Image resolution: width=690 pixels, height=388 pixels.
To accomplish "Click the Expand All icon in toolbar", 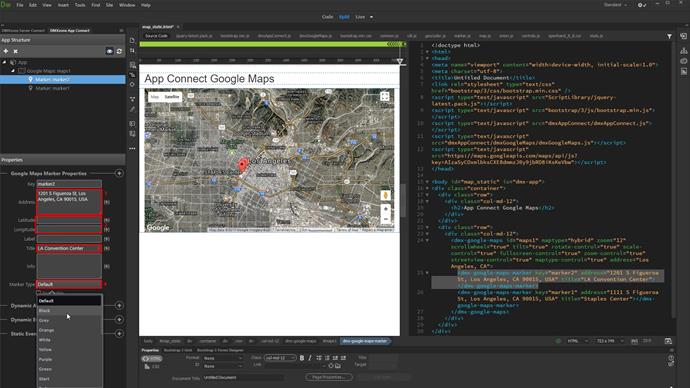I will coord(132,99).
